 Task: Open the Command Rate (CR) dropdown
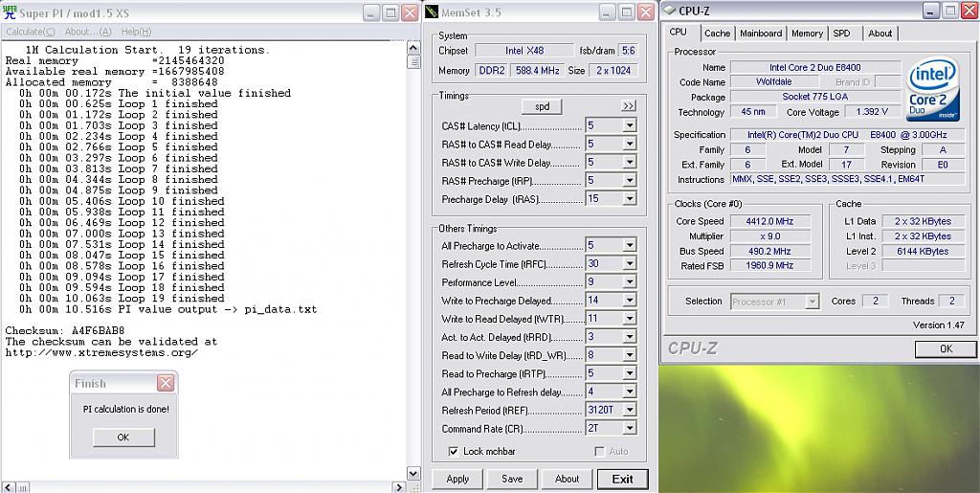[630, 429]
